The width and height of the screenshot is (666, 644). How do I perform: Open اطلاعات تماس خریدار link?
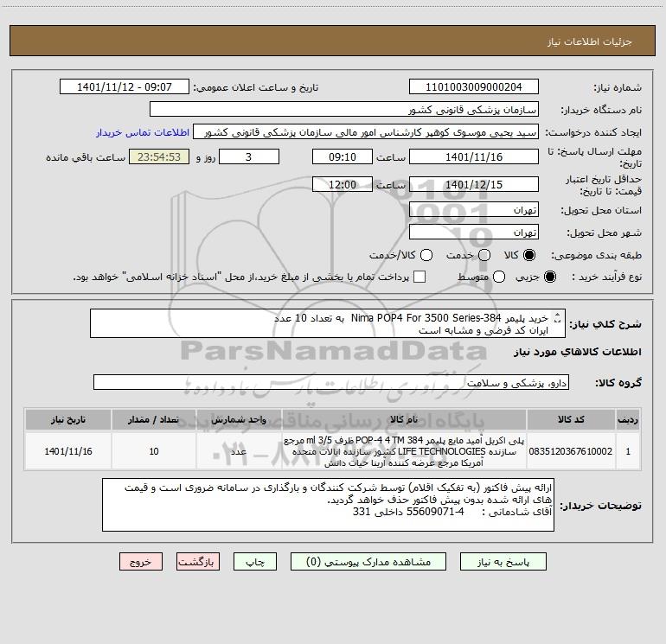pyautogui.click(x=143, y=132)
